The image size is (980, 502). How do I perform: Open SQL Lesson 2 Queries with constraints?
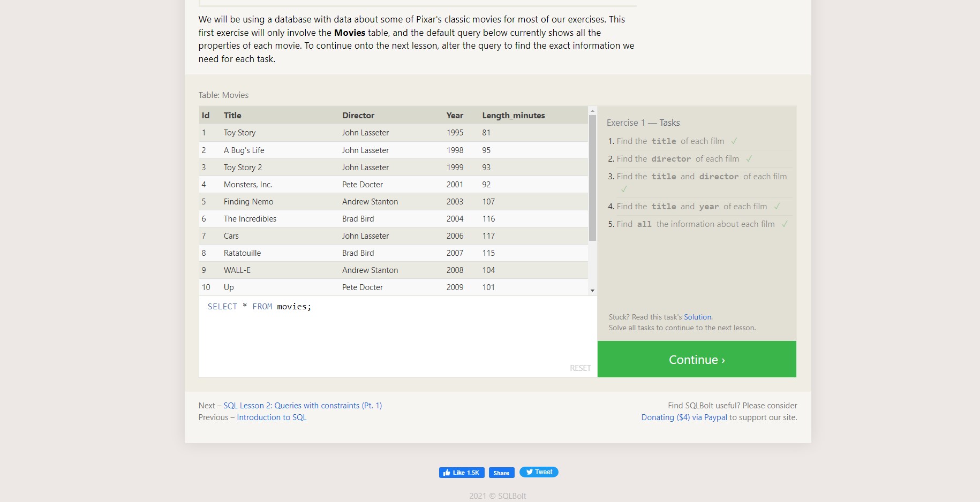click(x=303, y=406)
